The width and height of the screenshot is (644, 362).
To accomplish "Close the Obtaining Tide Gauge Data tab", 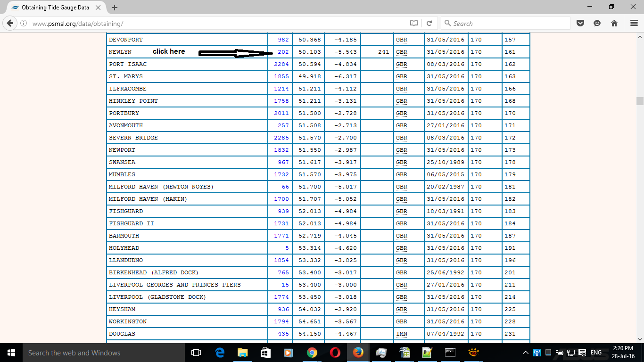I will 99,8.
